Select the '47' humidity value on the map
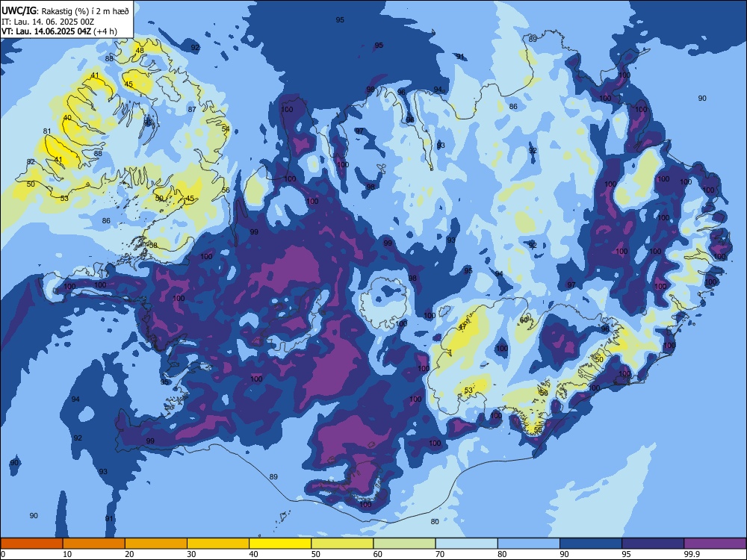 pyautogui.click(x=462, y=328)
